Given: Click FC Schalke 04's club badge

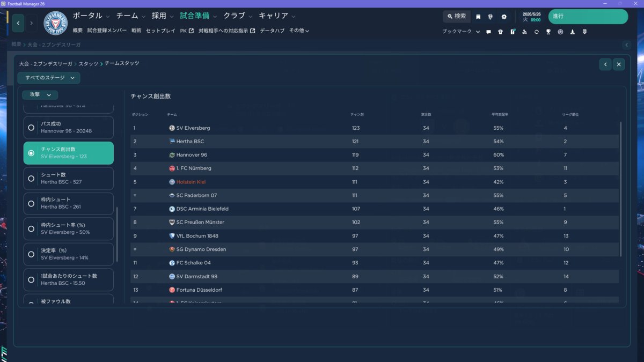Looking at the screenshot, I should tap(172, 263).
